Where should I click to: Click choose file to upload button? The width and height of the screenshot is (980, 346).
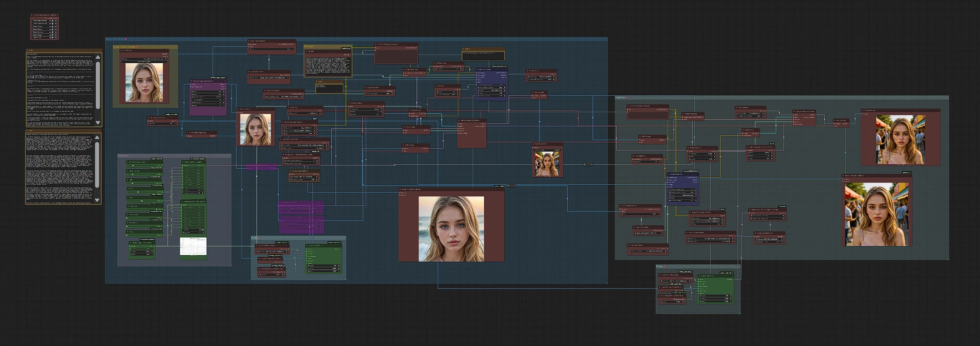coord(144,62)
